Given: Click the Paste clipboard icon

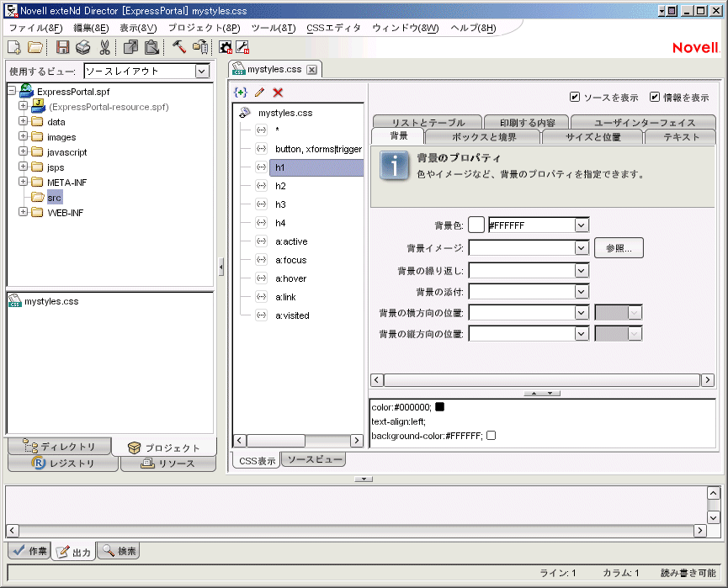Looking at the screenshot, I should [x=151, y=47].
